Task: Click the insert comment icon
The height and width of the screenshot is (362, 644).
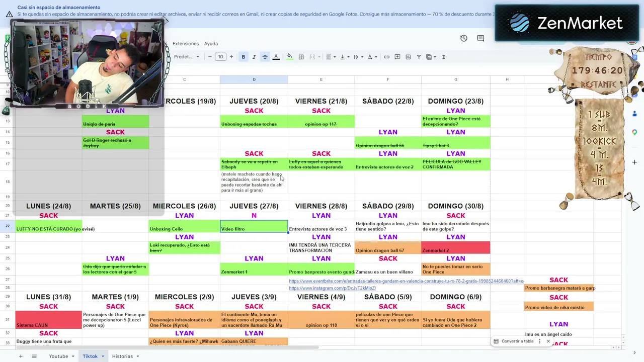Action: pos(397,57)
